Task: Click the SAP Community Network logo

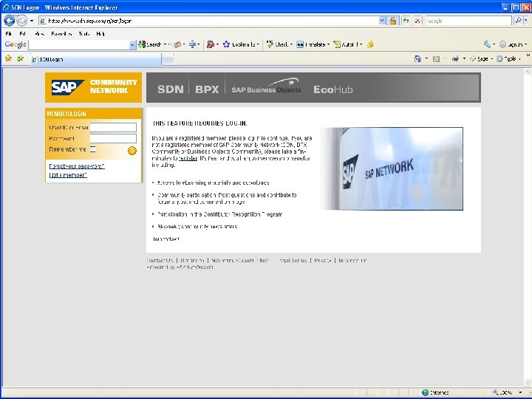Action: (x=93, y=87)
